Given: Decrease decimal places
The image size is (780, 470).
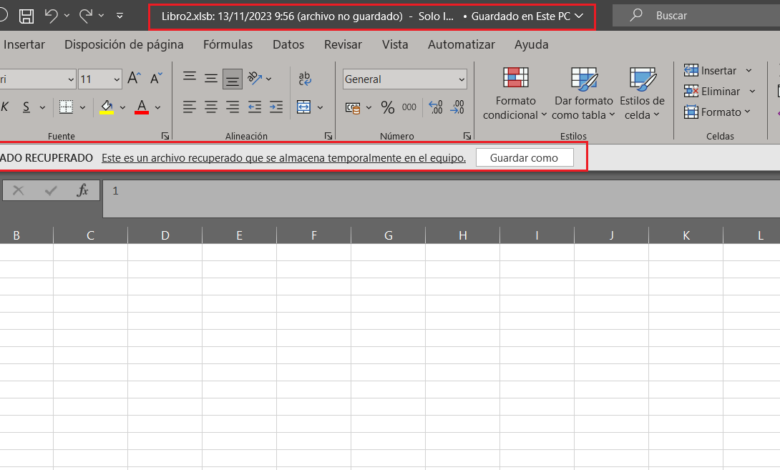Looking at the screenshot, I should point(458,107).
